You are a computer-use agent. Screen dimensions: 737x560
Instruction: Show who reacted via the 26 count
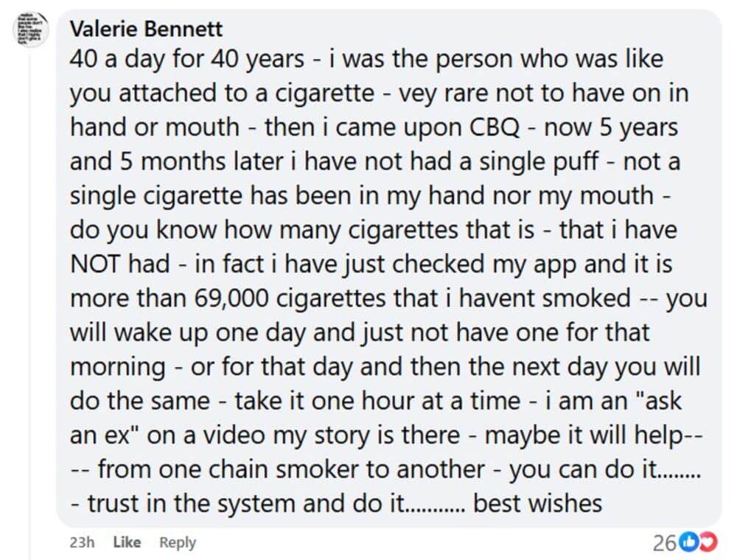(x=663, y=543)
